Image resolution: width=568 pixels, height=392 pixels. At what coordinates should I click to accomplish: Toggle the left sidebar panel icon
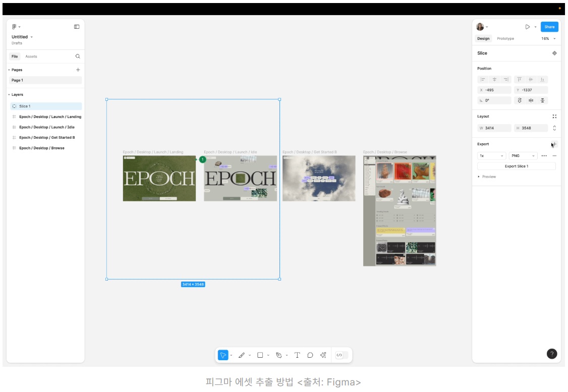point(77,27)
